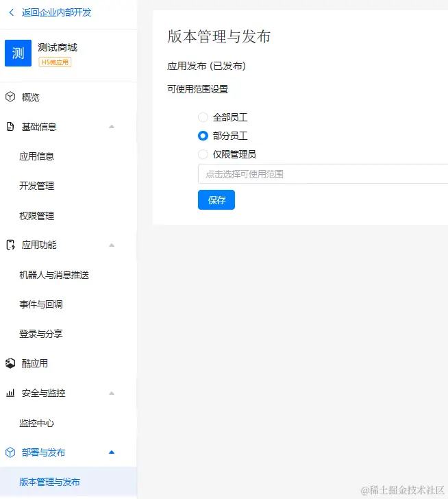Open the 概览 menu item
Viewport: 448px width, 499px height.
pos(30,97)
